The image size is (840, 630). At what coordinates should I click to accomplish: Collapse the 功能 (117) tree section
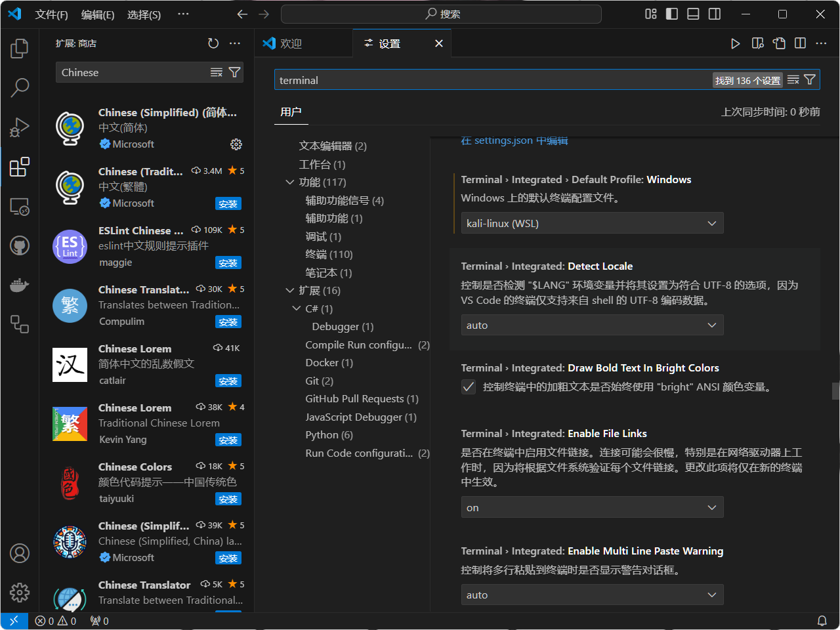(290, 182)
